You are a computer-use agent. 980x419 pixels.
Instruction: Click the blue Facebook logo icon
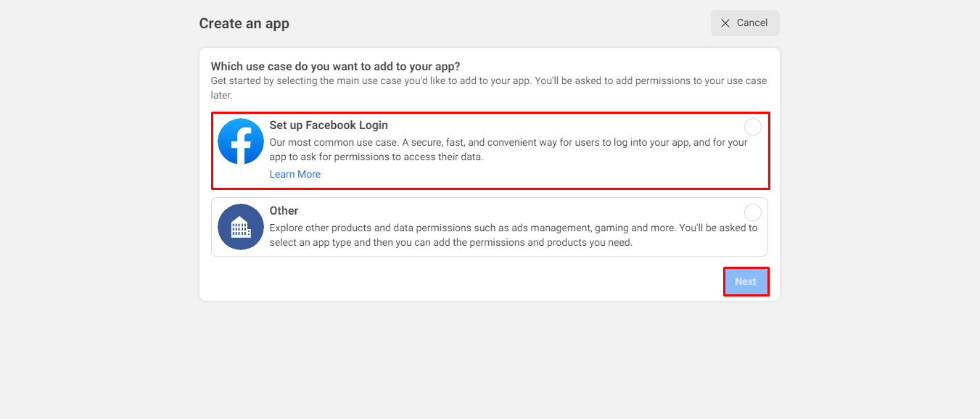pyautogui.click(x=241, y=141)
